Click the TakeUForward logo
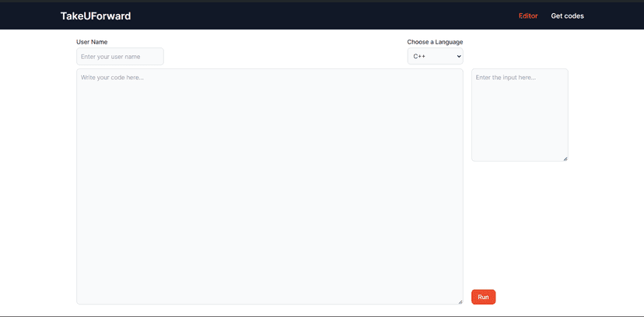644x317 pixels. 95,16
